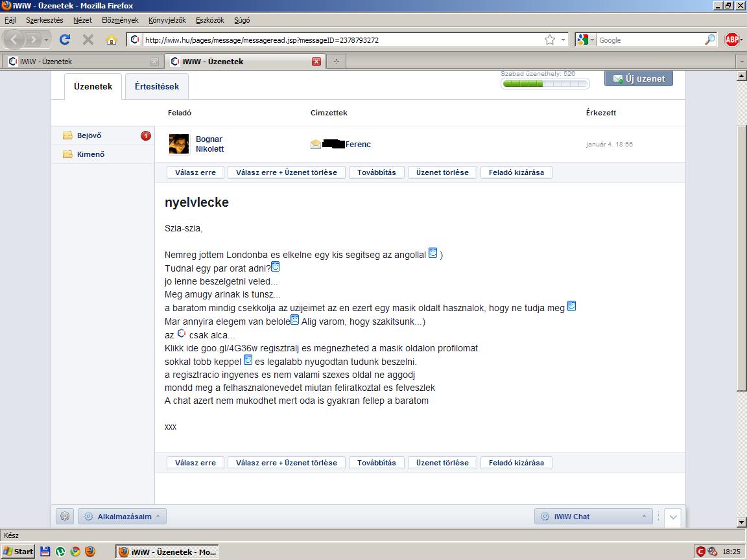
Task: Open the Windows Start button
Action: click(18, 552)
